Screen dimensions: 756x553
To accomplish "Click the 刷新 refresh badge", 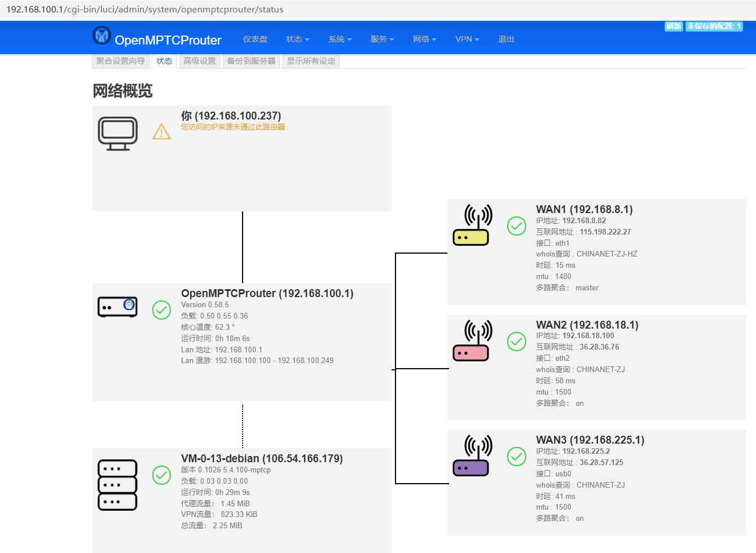I will [674, 26].
